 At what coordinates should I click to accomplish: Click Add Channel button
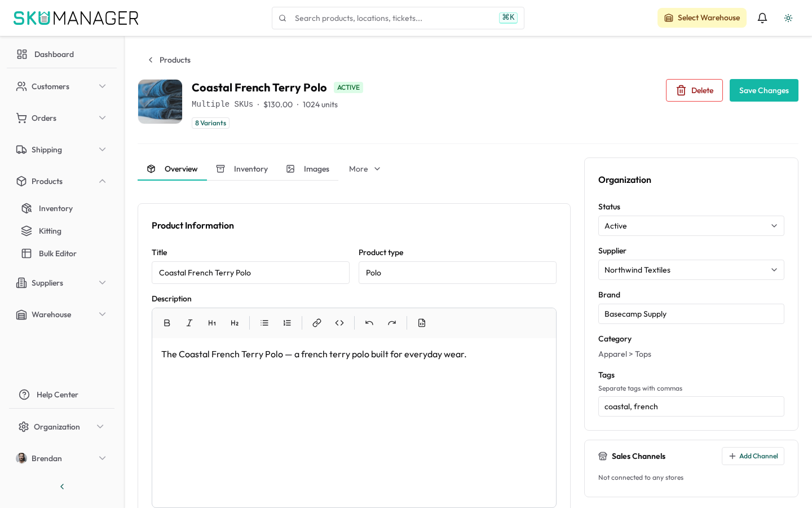pos(753,456)
